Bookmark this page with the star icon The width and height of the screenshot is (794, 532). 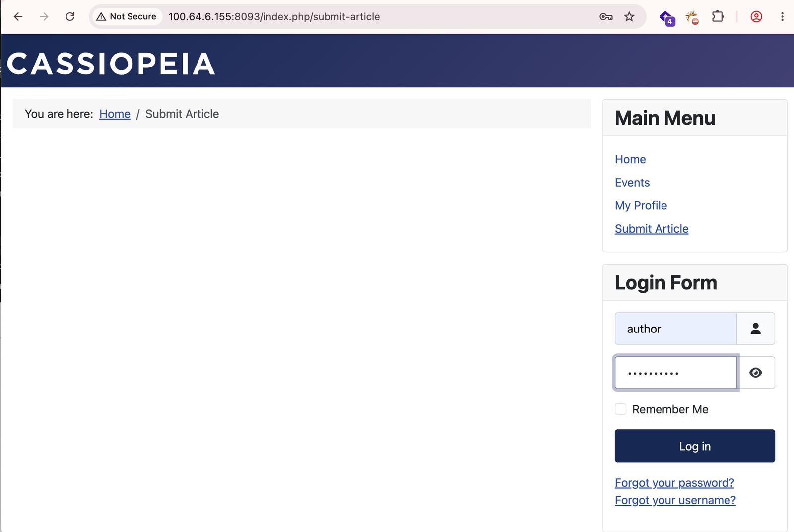pos(629,17)
